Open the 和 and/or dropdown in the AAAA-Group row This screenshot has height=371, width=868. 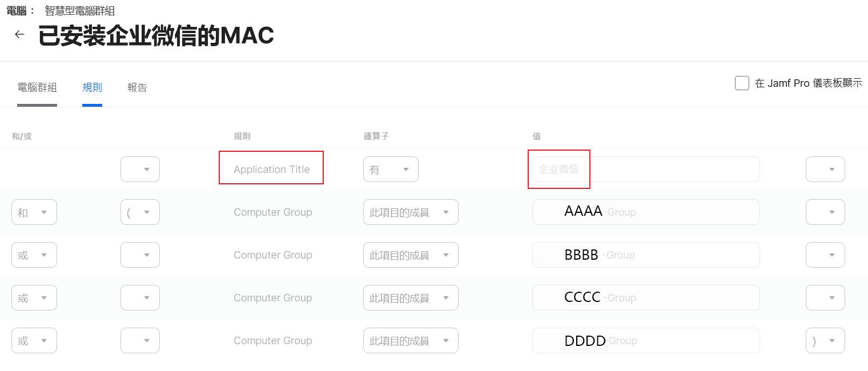pos(34,212)
